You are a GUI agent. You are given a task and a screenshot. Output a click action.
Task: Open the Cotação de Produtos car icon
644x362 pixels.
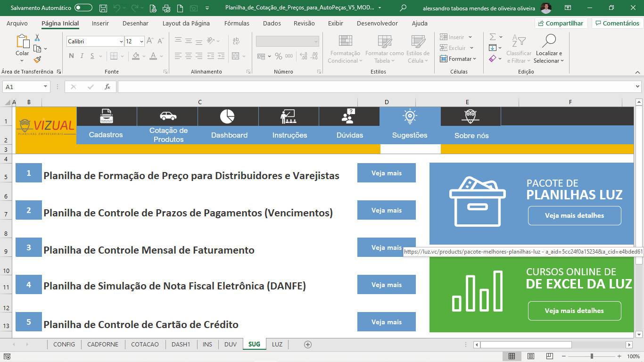[168, 116]
